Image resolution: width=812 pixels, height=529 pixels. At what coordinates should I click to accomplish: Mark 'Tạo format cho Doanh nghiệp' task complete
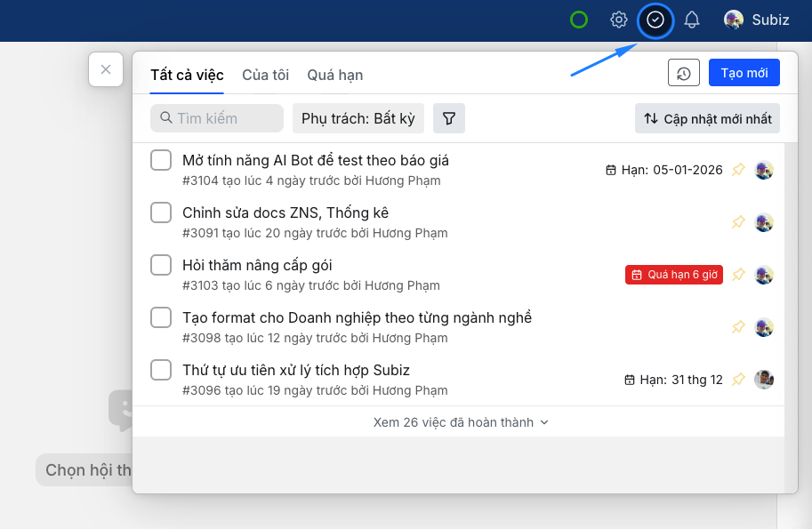pyautogui.click(x=161, y=317)
